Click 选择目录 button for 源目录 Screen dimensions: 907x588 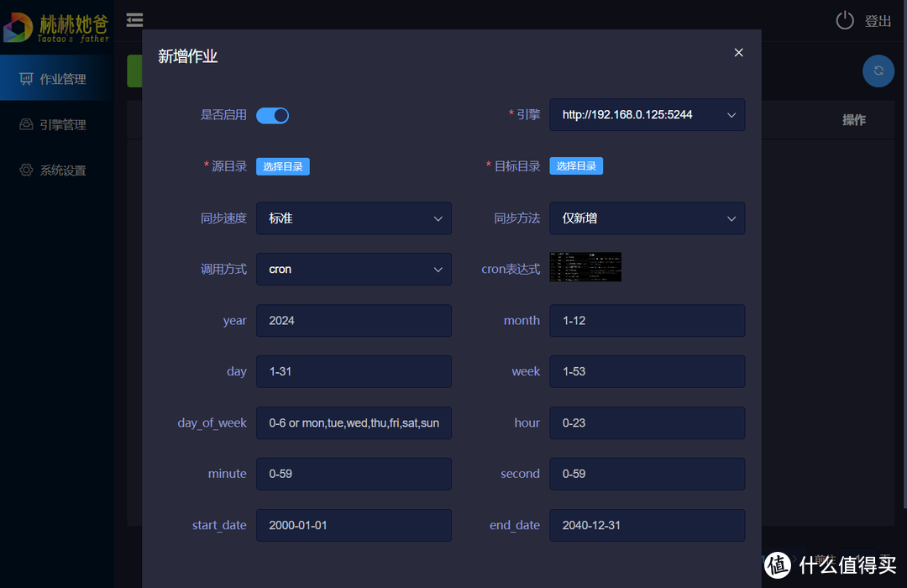[283, 166]
